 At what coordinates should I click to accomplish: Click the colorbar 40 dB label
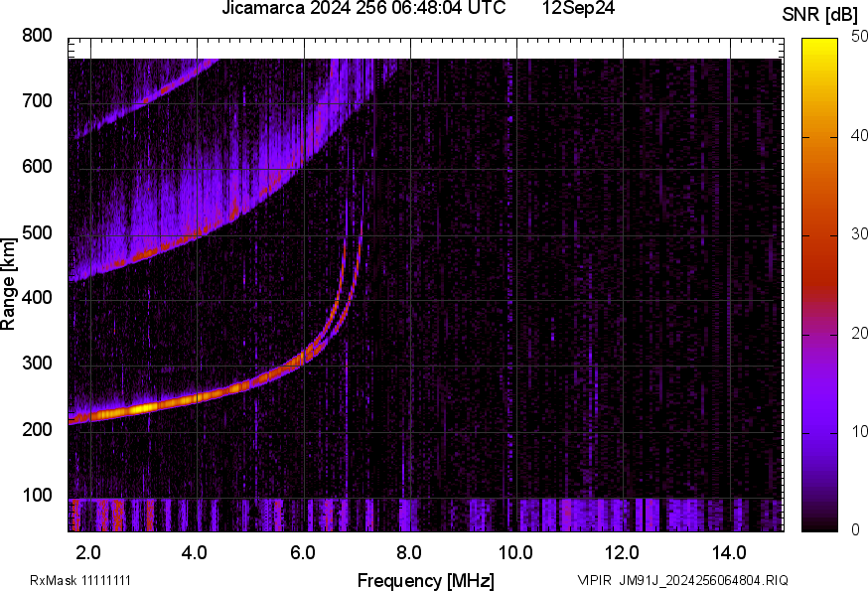point(859,135)
